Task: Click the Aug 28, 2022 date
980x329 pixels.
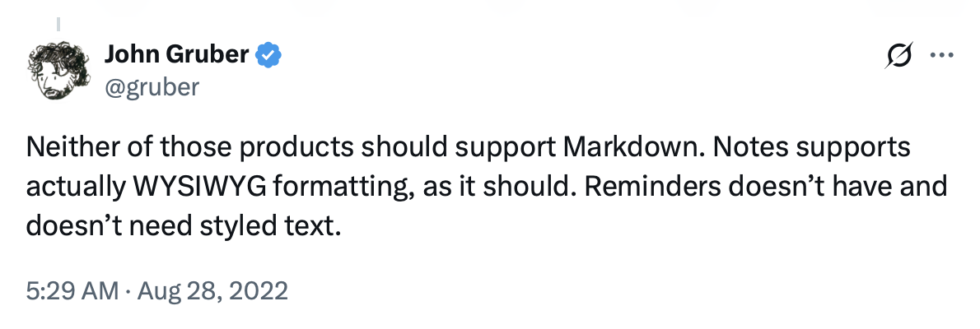Action: tap(211, 291)
